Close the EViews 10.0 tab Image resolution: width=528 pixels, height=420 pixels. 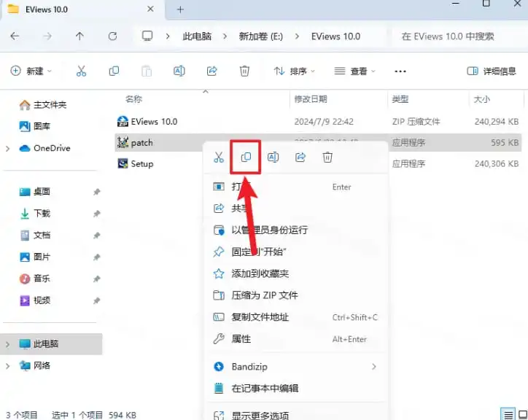point(150,9)
